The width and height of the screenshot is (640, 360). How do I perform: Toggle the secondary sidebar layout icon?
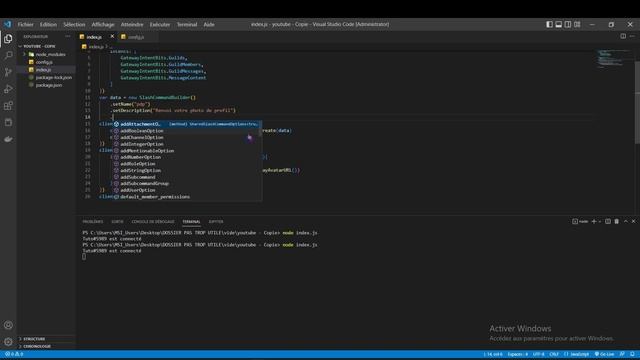(x=568, y=24)
